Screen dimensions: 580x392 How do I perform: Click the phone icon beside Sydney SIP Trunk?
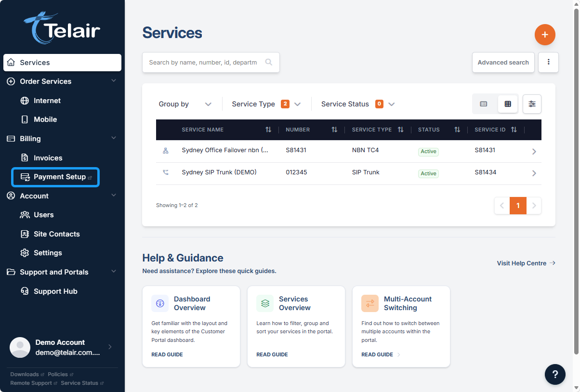pyautogui.click(x=166, y=172)
